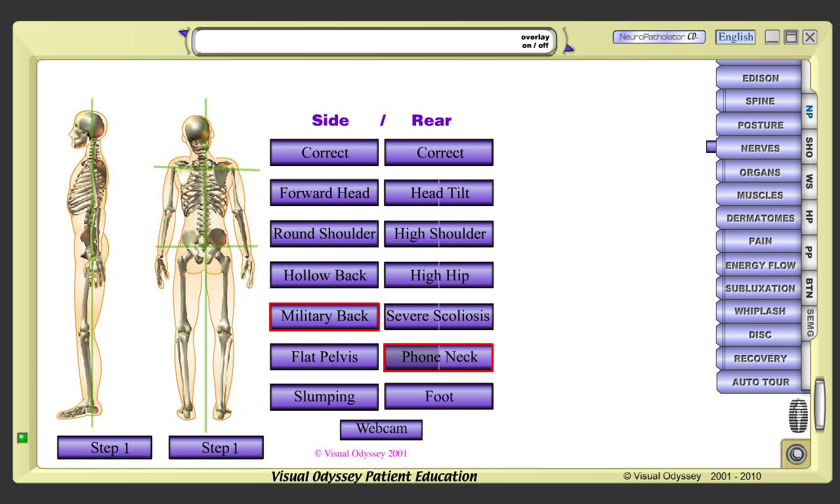840x504 pixels.
Task: Switch to the SHO vertical tab
Action: click(809, 148)
